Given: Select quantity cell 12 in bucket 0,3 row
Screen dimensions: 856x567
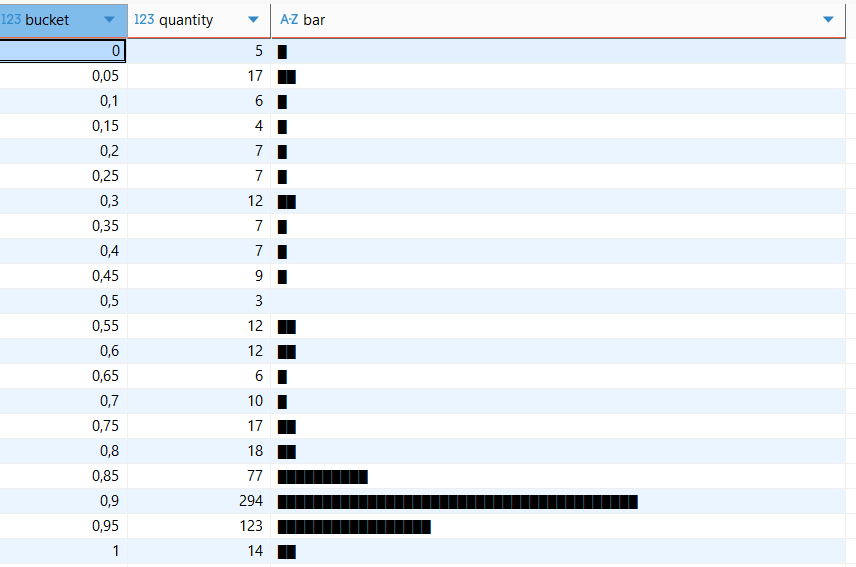Looking at the screenshot, I should tap(199, 201).
